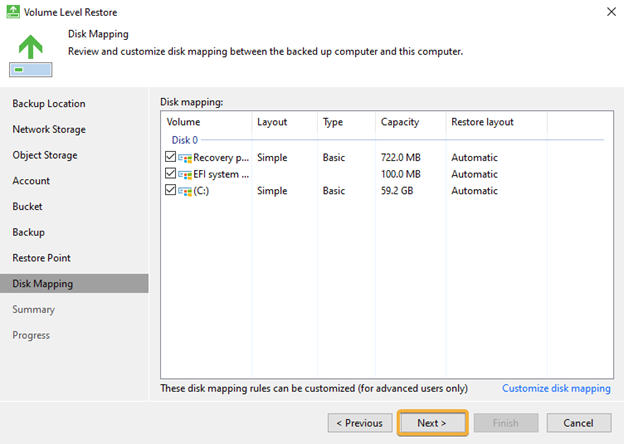The height and width of the screenshot is (444, 624).
Task: Uncheck the (C:) volume checkbox
Action: point(170,190)
